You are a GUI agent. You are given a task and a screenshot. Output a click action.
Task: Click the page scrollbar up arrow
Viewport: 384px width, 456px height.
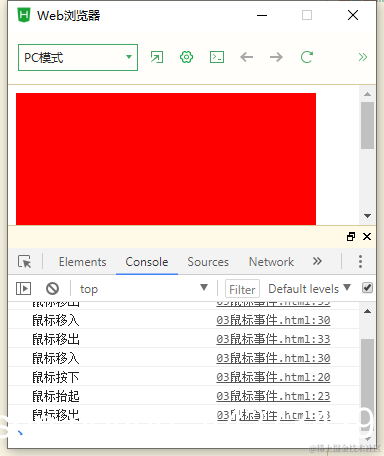pyautogui.click(x=367, y=94)
